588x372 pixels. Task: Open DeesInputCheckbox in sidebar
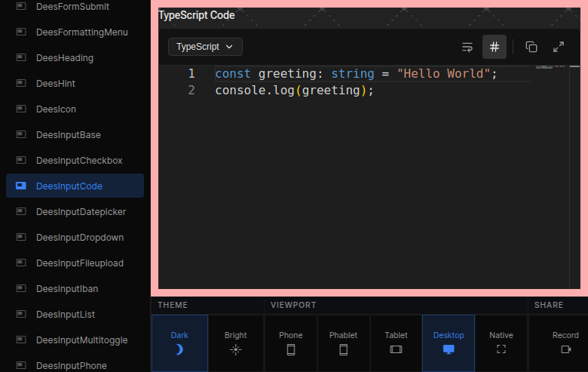pos(78,161)
